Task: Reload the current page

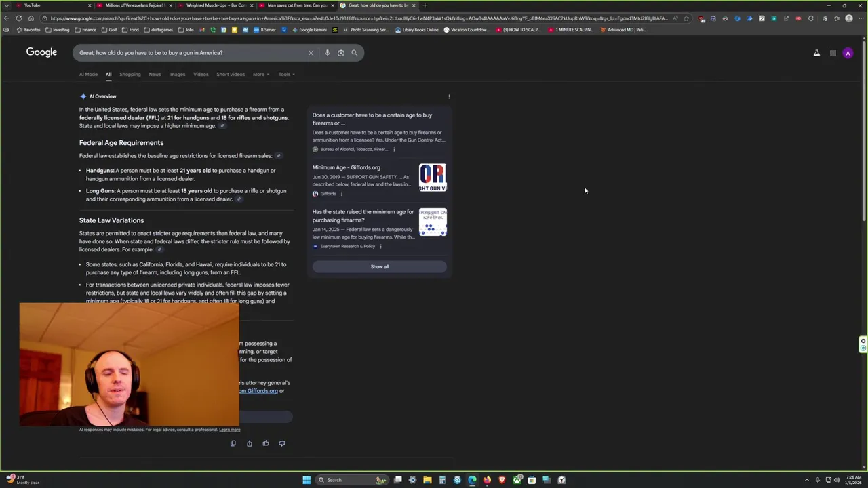Action: tap(19, 18)
